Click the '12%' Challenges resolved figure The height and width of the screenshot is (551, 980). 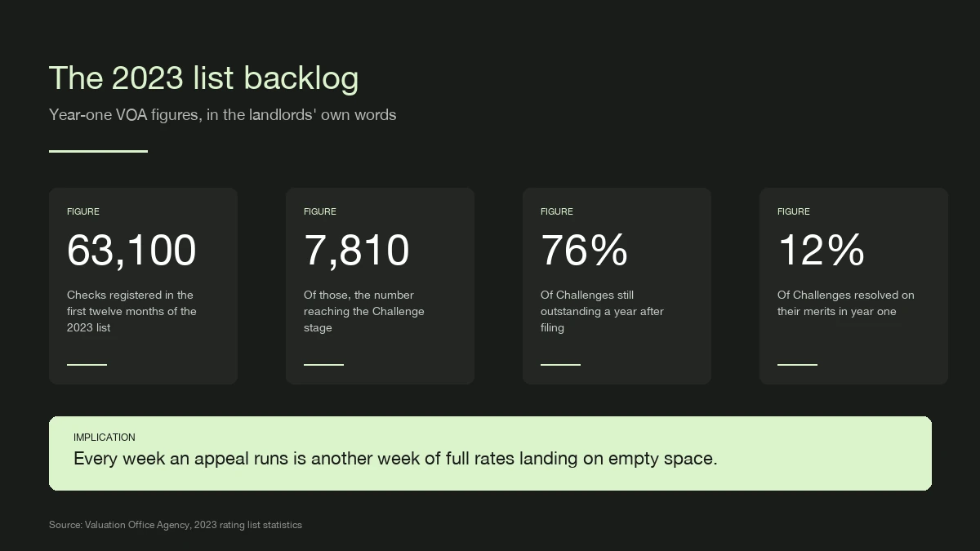pos(821,251)
